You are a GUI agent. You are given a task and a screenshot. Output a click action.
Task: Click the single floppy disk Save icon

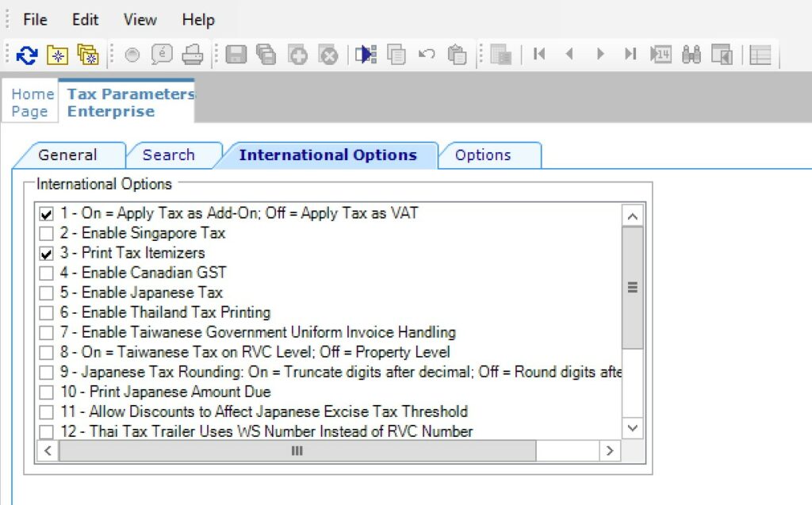[x=236, y=55]
